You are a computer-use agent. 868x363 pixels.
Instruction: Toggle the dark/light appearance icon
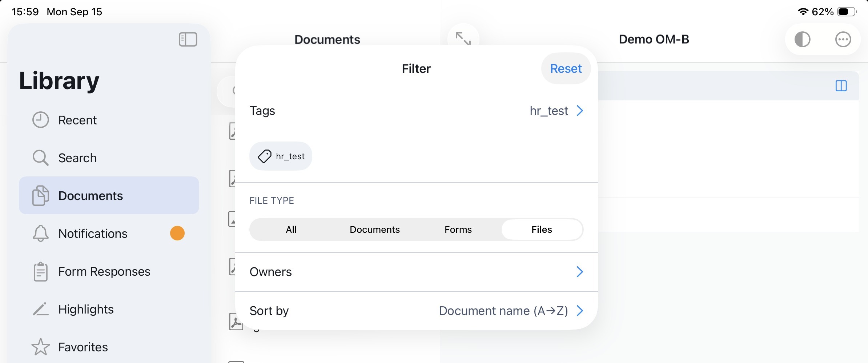point(802,39)
